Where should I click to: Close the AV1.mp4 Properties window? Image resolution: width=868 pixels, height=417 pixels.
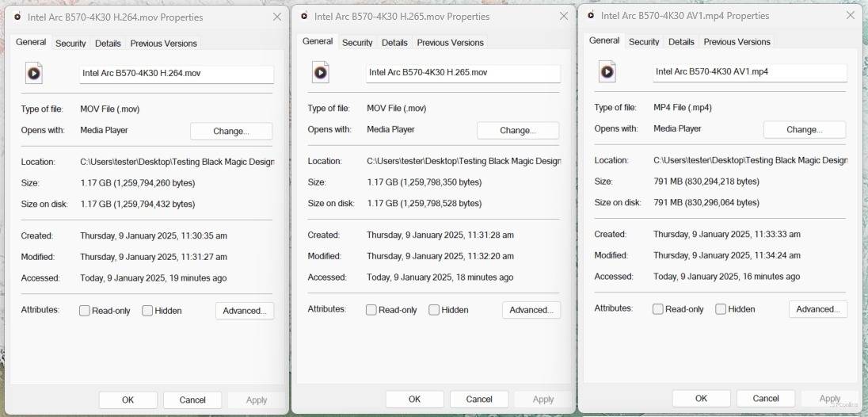click(x=851, y=15)
